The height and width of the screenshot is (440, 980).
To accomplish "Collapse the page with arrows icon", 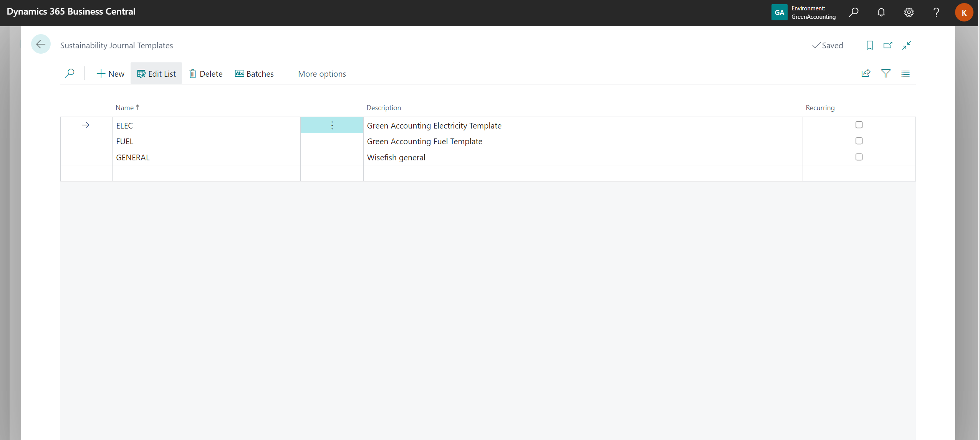I will click(x=906, y=45).
